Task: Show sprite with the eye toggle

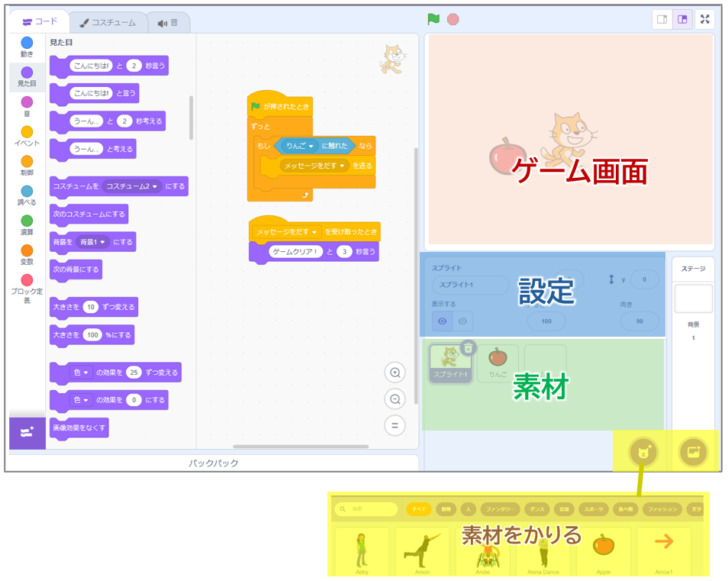Action: click(442, 321)
